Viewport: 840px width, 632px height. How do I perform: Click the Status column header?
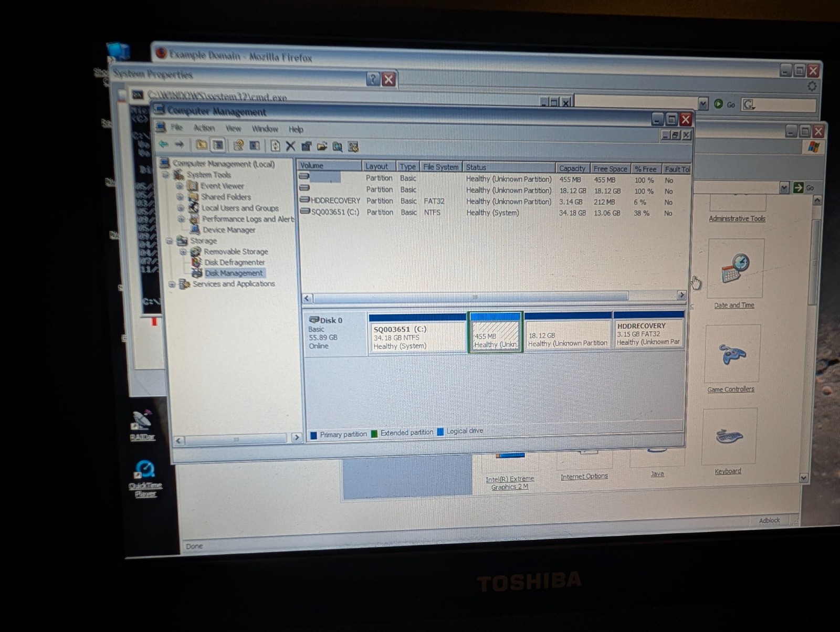point(509,167)
